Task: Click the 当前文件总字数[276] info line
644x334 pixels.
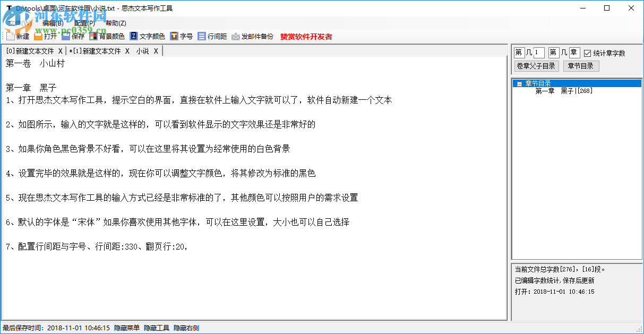Action: point(560,269)
